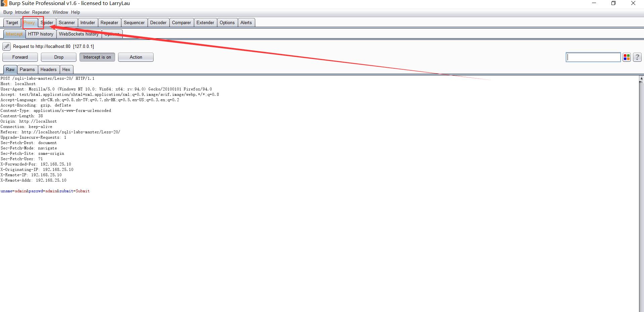
Task: Open the Alerts tab
Action: 246,23
